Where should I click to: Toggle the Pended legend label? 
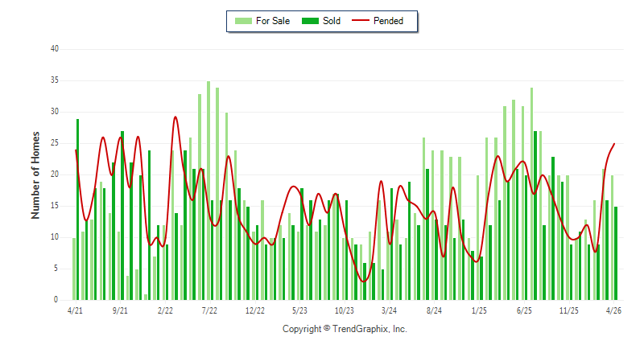click(x=388, y=21)
